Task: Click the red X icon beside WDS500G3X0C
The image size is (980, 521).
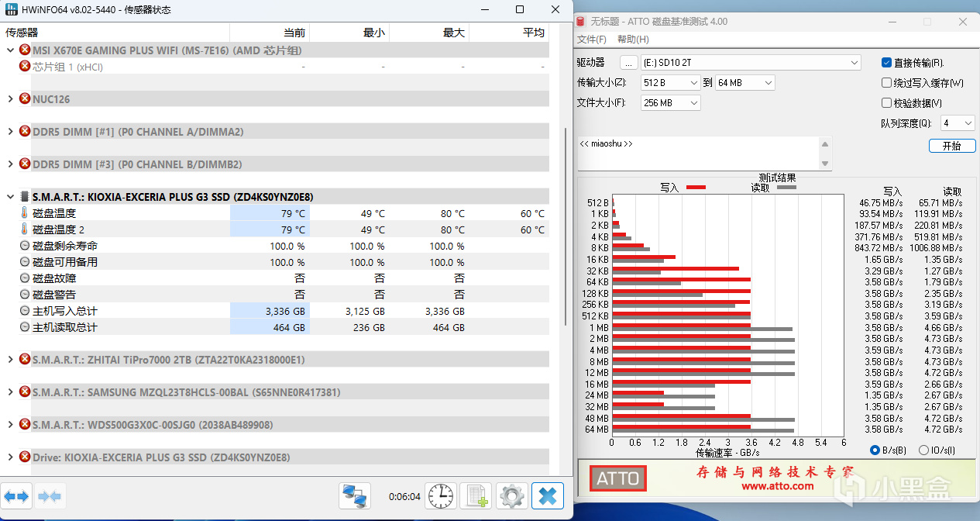Action: pyautogui.click(x=25, y=425)
